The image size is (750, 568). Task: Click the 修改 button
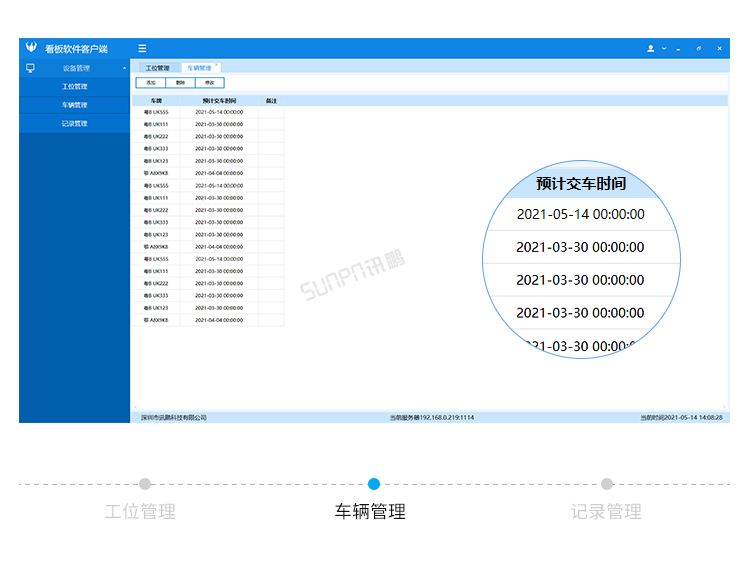click(x=210, y=83)
